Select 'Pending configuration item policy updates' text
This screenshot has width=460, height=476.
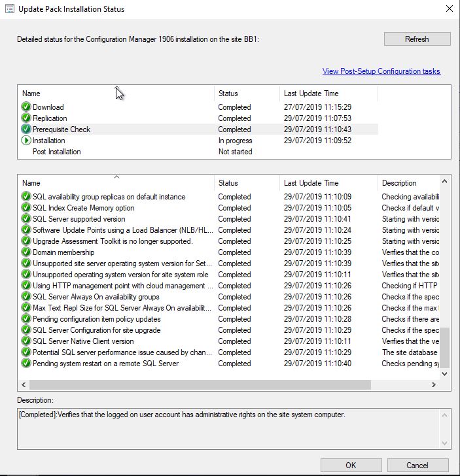point(97,319)
